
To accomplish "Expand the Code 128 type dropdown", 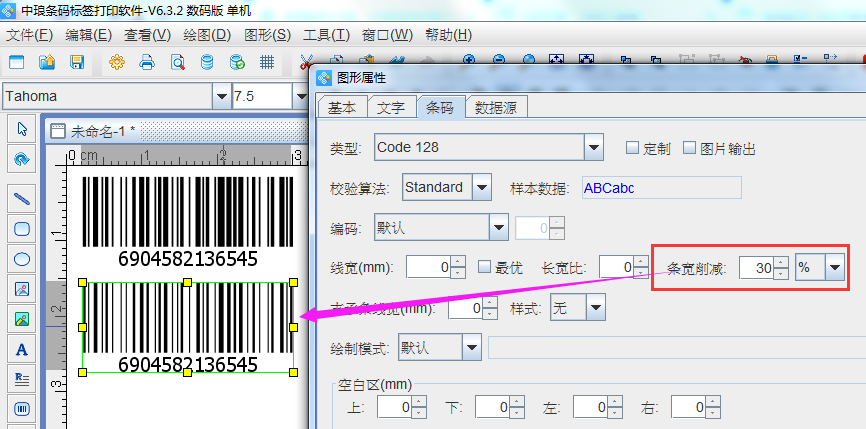I will pyautogui.click(x=595, y=148).
